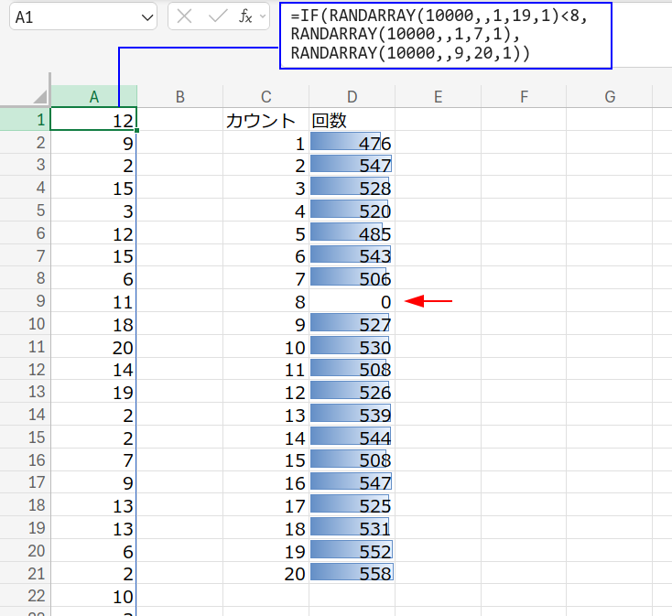The image size is (672, 616).
Task: Select the 回数 header cell
Action: (x=352, y=120)
